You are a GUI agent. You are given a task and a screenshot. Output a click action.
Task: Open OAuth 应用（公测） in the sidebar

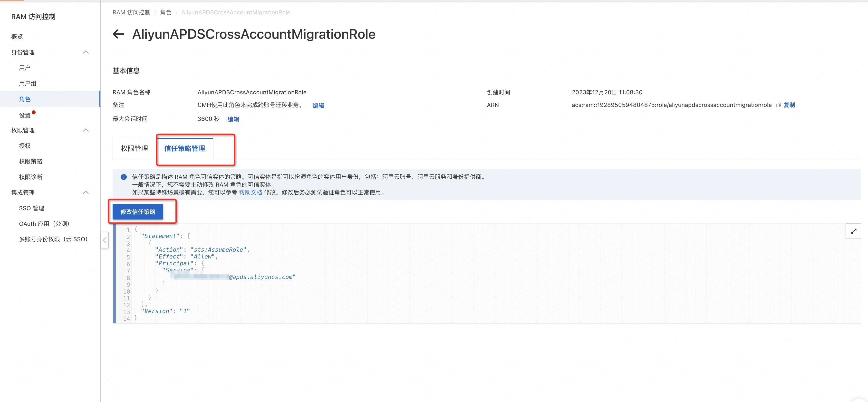click(44, 224)
